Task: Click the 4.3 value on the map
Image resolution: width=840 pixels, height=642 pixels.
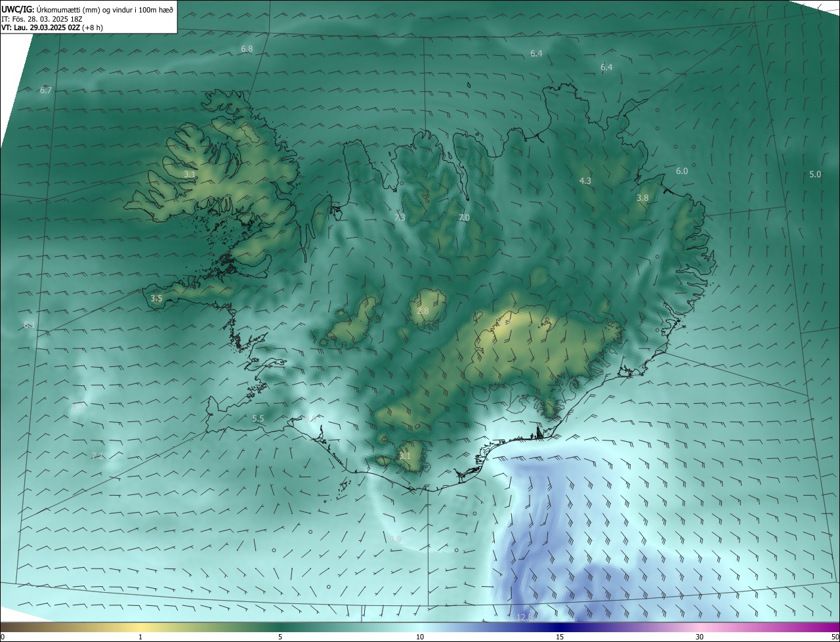Action: pos(585,181)
